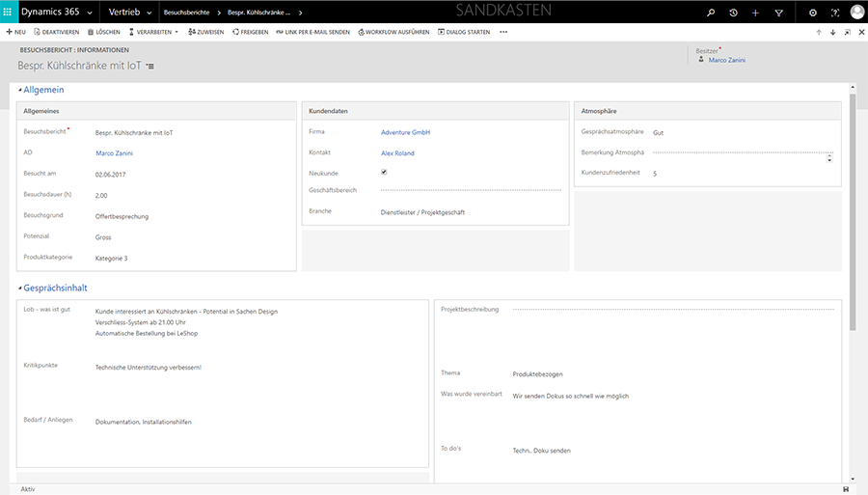The width and height of the screenshot is (868, 495).
Task: Click Bedarf value Dokumentation, Installationshilfen
Action: pos(144,422)
